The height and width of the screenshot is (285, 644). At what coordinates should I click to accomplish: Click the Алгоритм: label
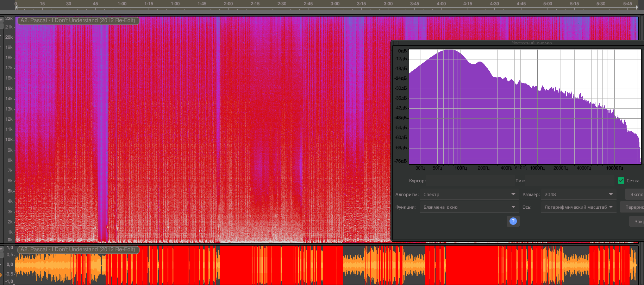point(407,194)
